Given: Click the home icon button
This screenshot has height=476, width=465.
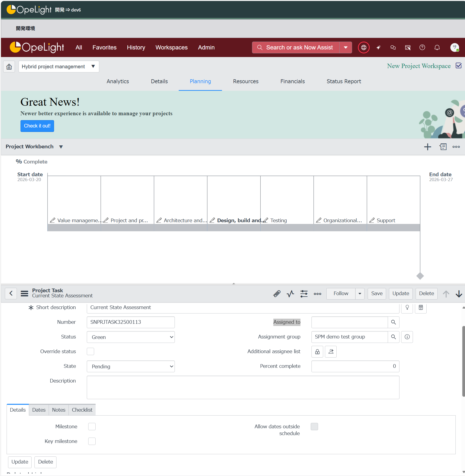Looking at the screenshot, I should point(9,67).
